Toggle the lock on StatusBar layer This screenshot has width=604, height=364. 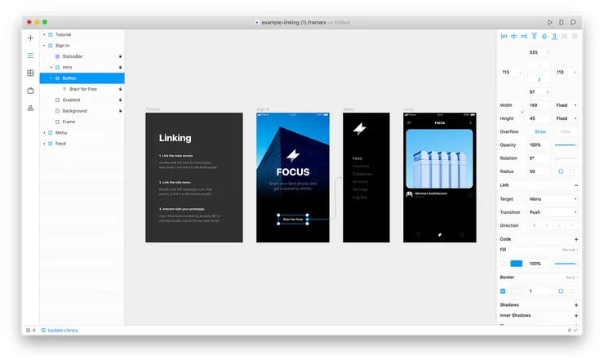coord(120,56)
